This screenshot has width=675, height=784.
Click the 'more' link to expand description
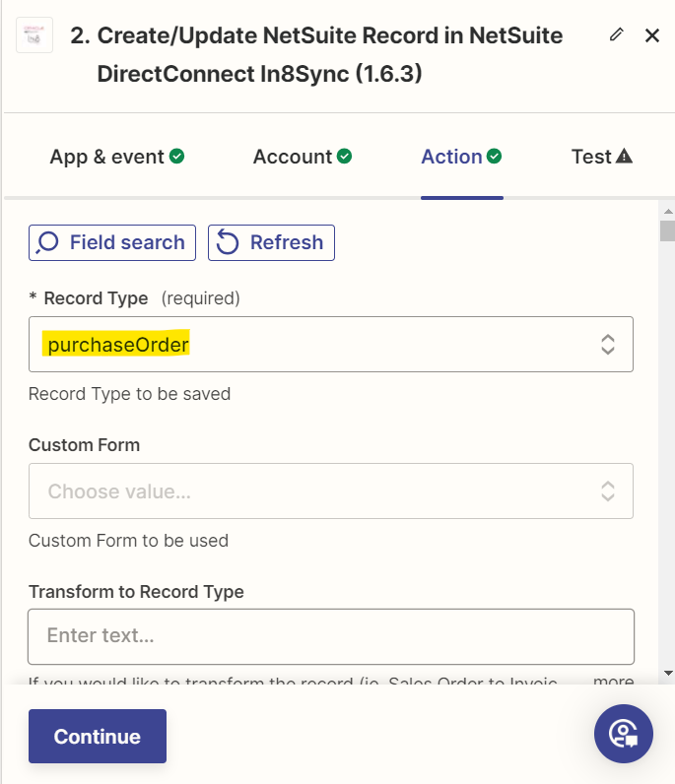click(613, 682)
